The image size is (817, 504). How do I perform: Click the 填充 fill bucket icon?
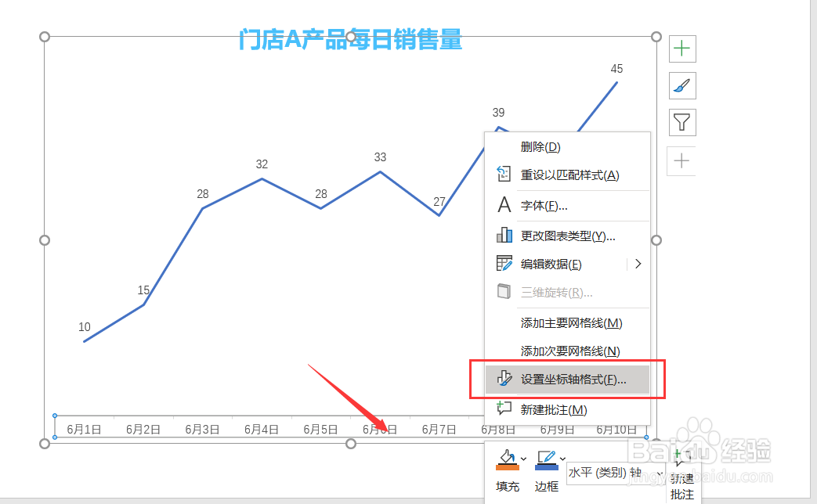(507, 459)
